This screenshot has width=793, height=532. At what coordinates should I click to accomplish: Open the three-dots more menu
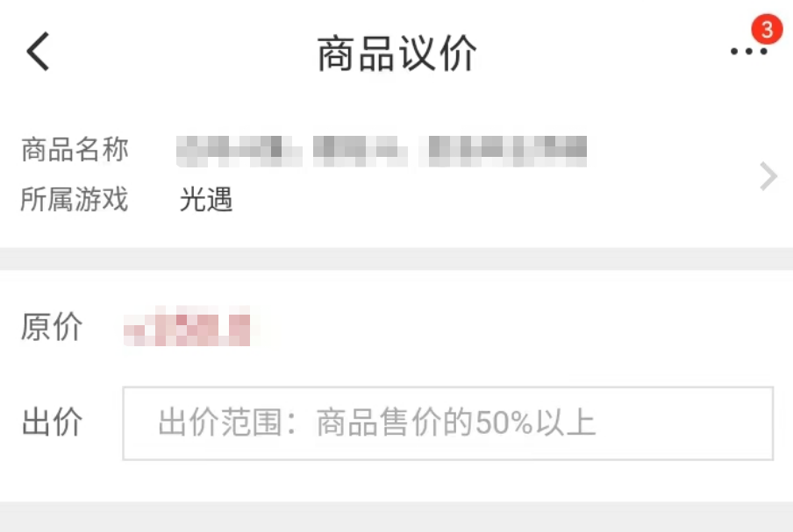point(748,51)
